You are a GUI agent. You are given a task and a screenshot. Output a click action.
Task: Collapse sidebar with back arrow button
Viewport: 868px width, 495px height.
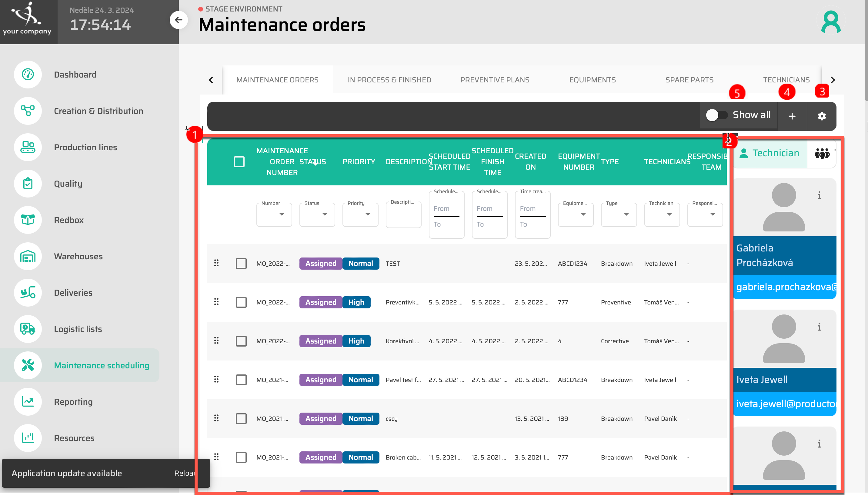point(179,20)
